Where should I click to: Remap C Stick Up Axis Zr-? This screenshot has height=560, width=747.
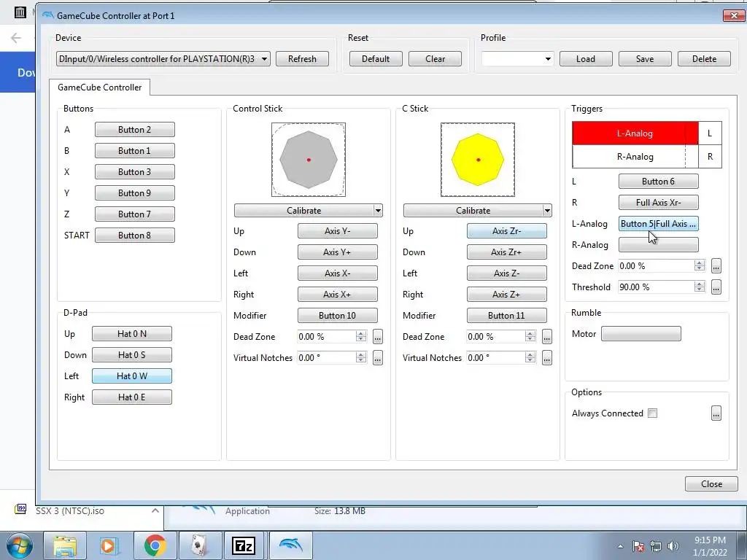[506, 231]
